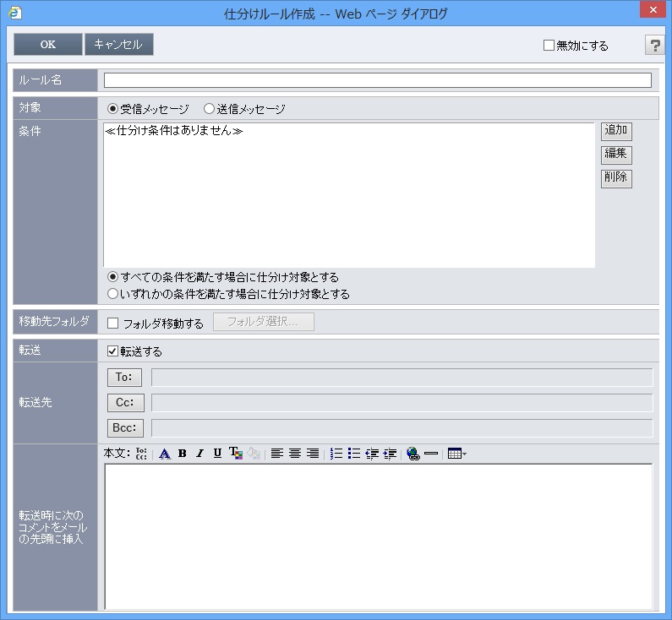Click the Bcc: recipient button
Image resolution: width=672 pixels, height=620 pixels.
pos(125,427)
